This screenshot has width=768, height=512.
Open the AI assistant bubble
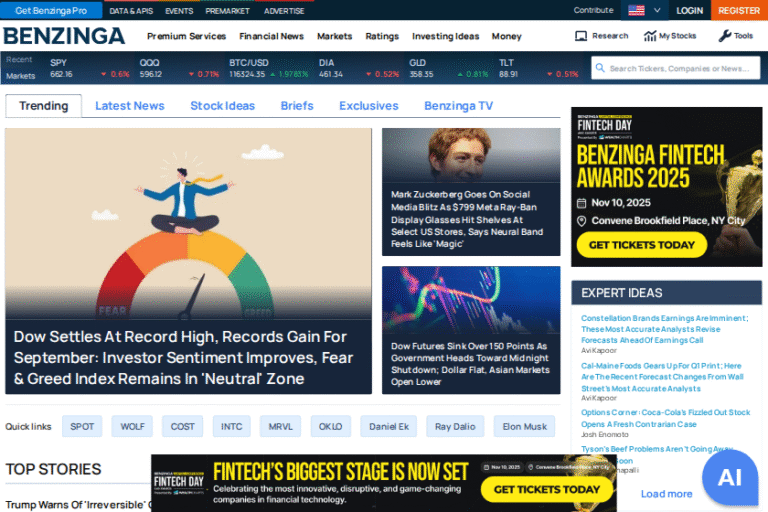pyautogui.click(x=729, y=477)
